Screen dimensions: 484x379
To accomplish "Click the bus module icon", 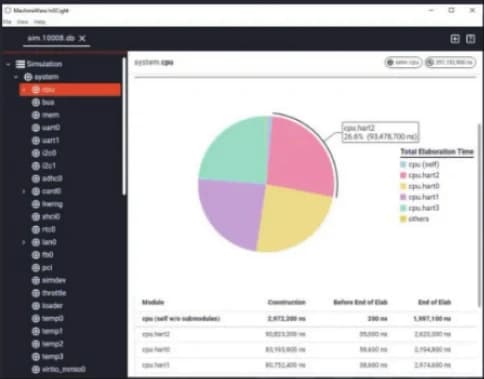I will 36,102.
